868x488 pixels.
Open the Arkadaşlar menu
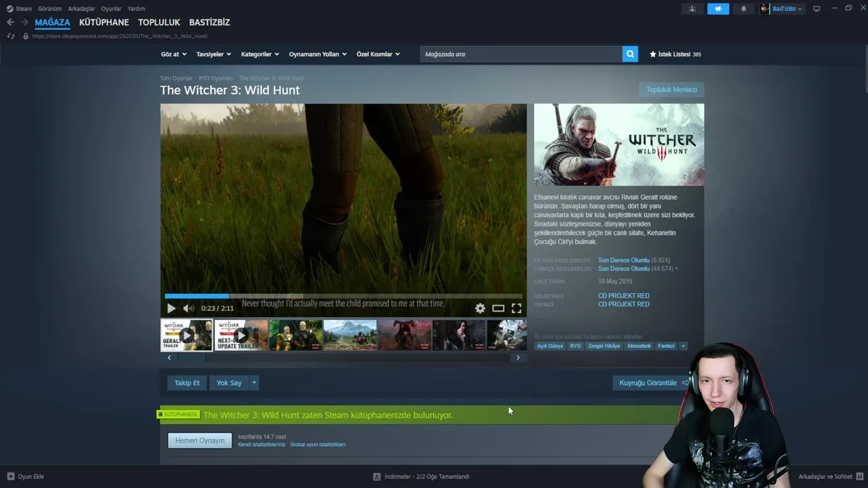click(x=81, y=9)
